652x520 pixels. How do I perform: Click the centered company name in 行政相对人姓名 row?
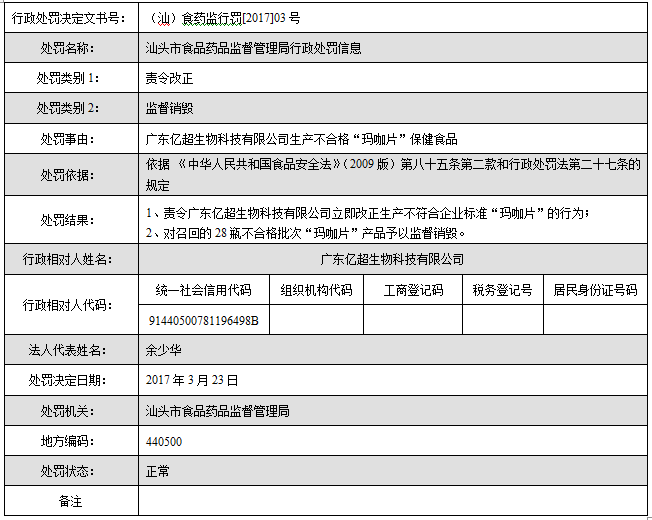393,259
